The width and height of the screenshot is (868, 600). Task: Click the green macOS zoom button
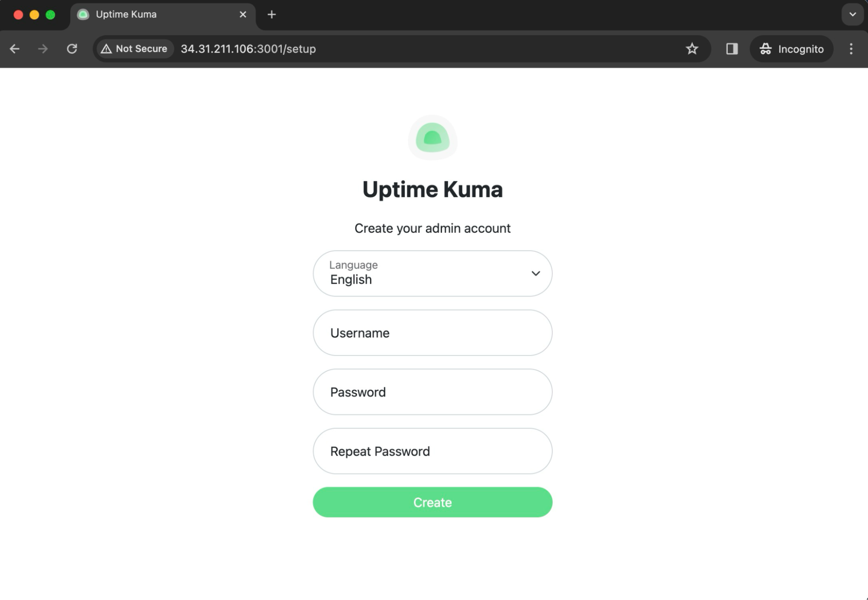(x=50, y=14)
